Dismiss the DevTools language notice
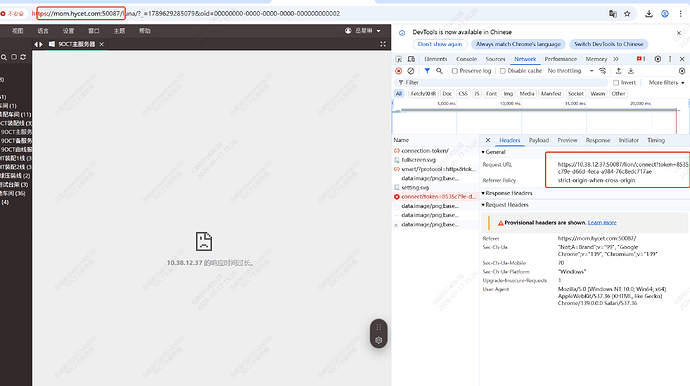Screen dimensions: 690x386 679,33
